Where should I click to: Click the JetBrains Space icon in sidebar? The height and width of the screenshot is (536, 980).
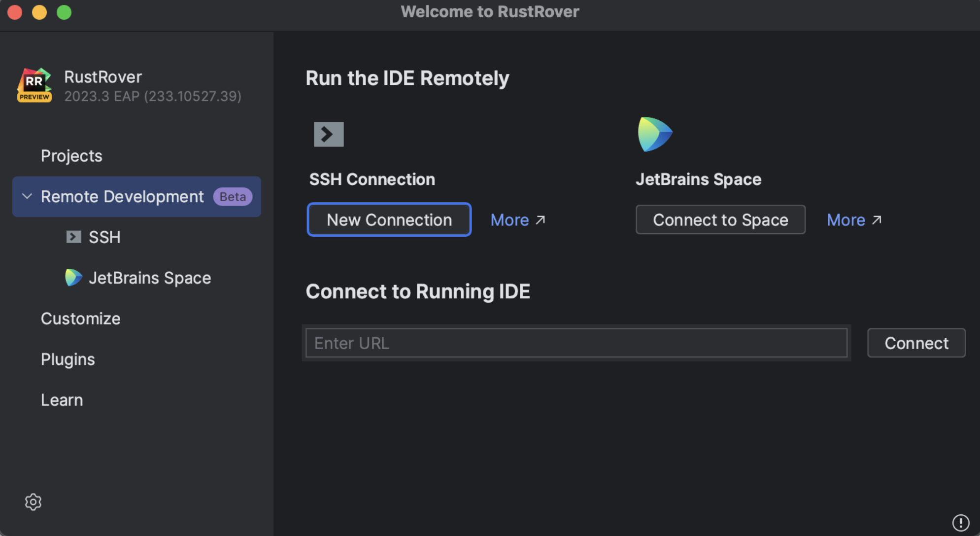coord(73,278)
